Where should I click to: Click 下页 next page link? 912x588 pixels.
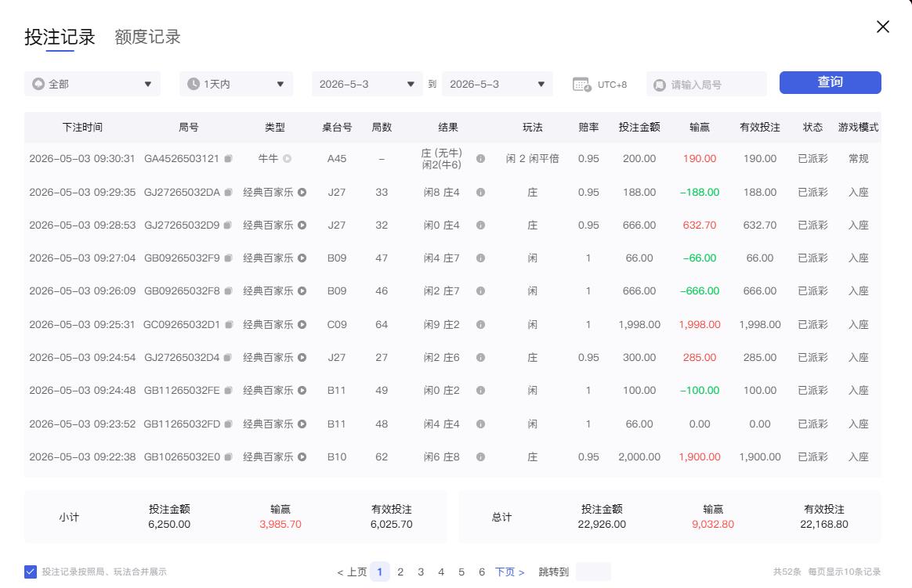[x=509, y=572]
